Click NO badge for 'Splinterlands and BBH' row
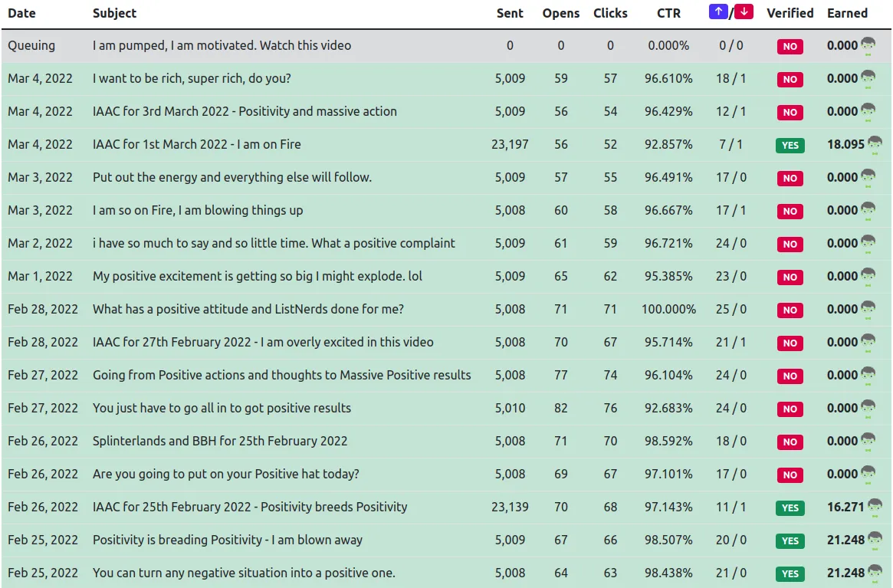This screenshot has height=588, width=893. pyautogui.click(x=790, y=442)
